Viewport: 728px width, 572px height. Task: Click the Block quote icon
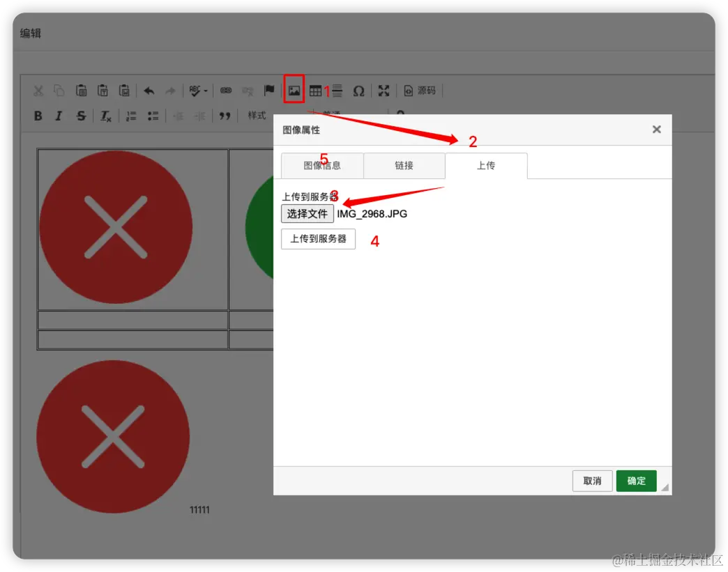coord(225,116)
